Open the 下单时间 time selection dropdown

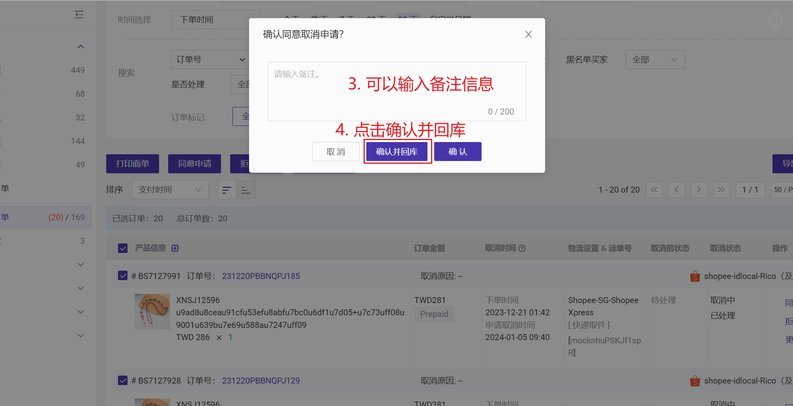tap(214, 20)
